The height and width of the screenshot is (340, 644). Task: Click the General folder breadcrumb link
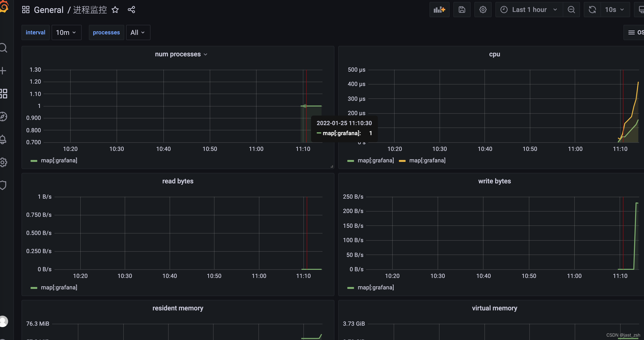[48, 10]
